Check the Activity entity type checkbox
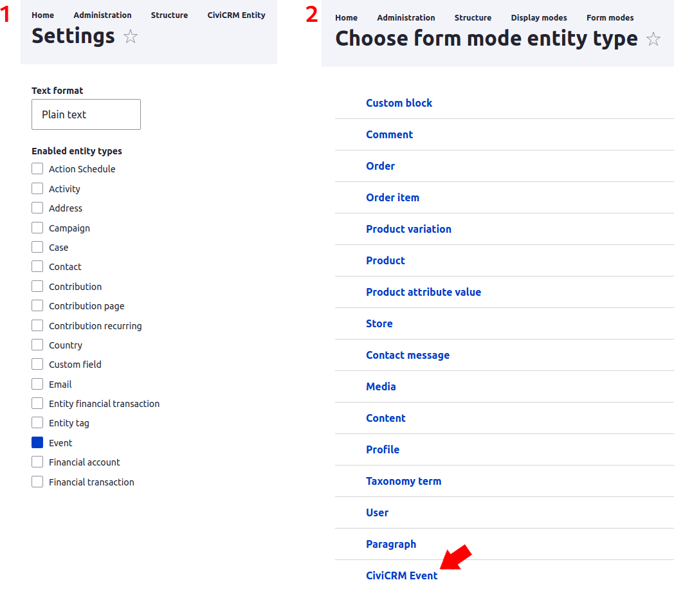This screenshot has height=616, width=674. point(37,188)
